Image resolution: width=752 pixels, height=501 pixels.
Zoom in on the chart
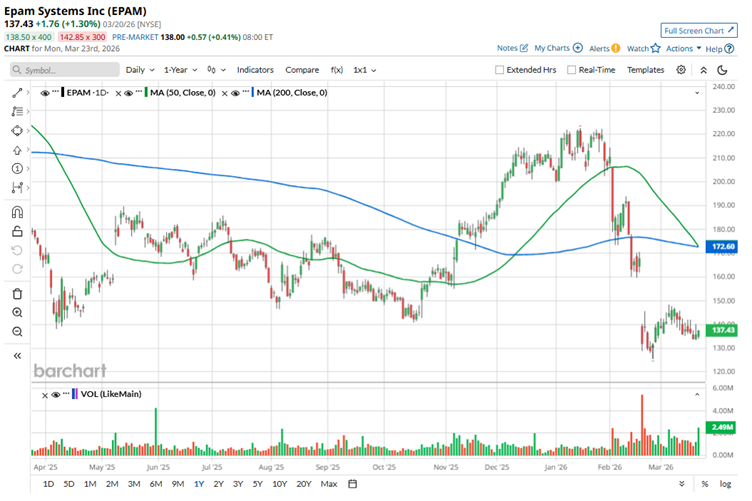[17, 313]
